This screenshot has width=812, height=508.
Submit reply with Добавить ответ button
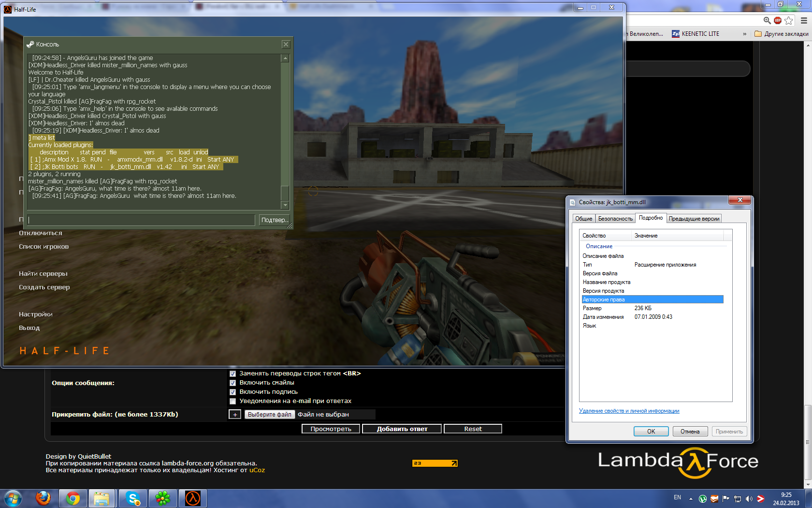tap(402, 429)
